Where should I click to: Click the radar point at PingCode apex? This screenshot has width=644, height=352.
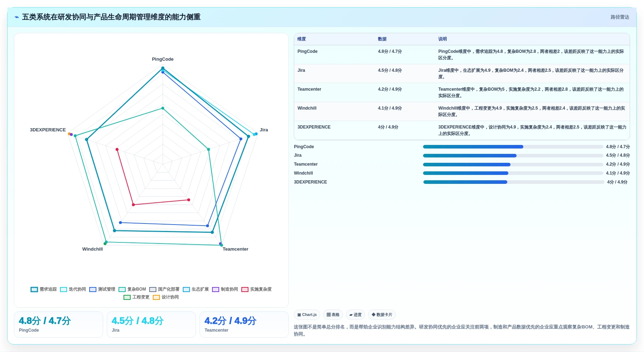(163, 68)
